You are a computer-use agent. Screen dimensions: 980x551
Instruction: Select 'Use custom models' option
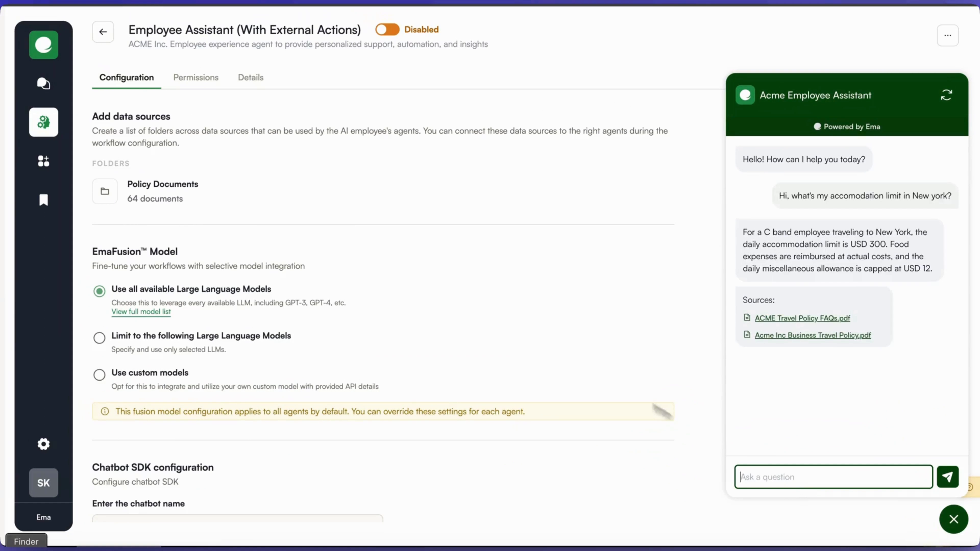[x=99, y=374]
